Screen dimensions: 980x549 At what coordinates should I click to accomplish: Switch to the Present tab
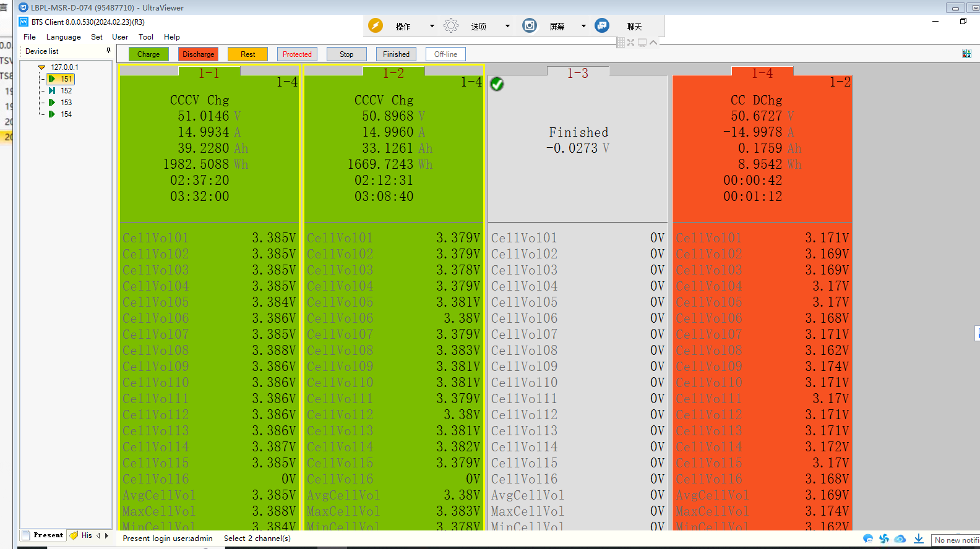pos(43,535)
